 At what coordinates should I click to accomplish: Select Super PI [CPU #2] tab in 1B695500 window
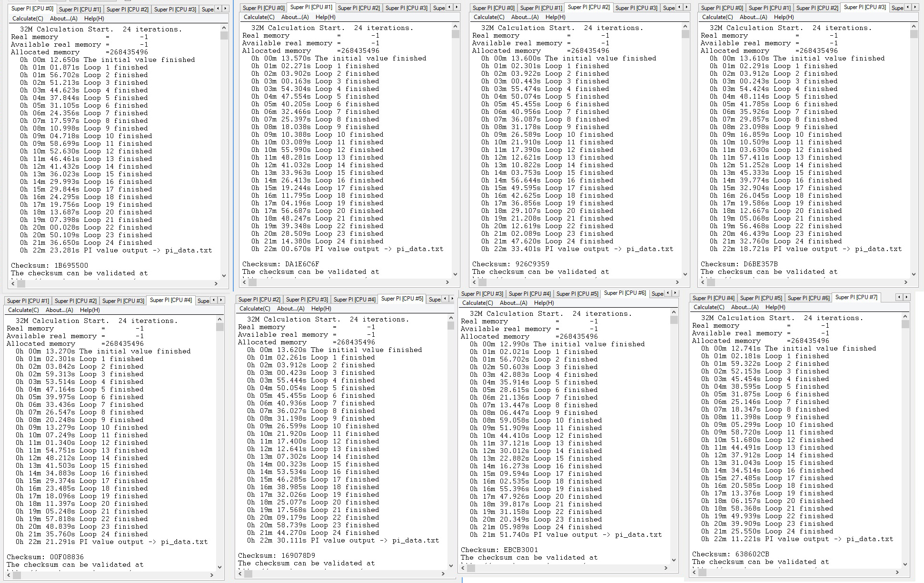(x=127, y=10)
